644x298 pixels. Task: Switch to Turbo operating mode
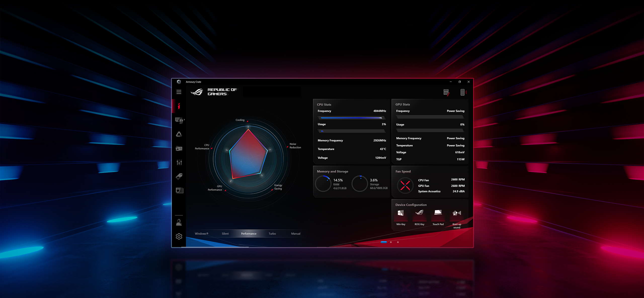pos(272,234)
